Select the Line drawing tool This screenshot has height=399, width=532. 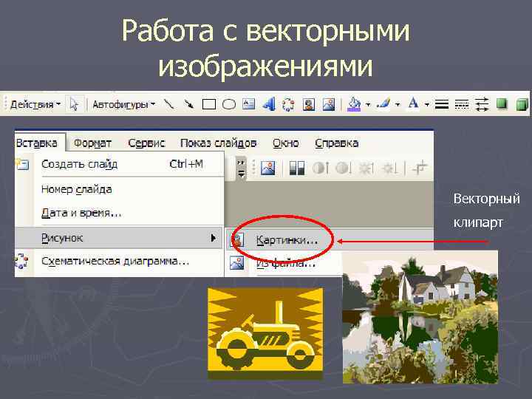[169, 104]
